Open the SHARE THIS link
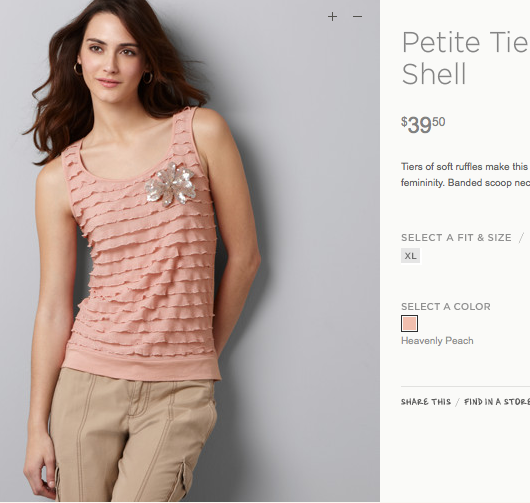 [426, 402]
